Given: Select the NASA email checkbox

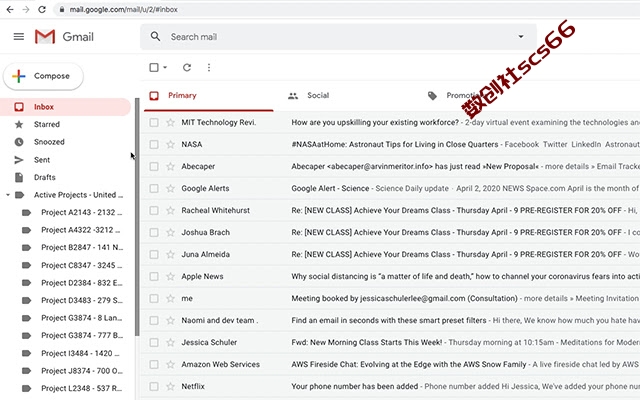Looking at the screenshot, I should point(154,144).
